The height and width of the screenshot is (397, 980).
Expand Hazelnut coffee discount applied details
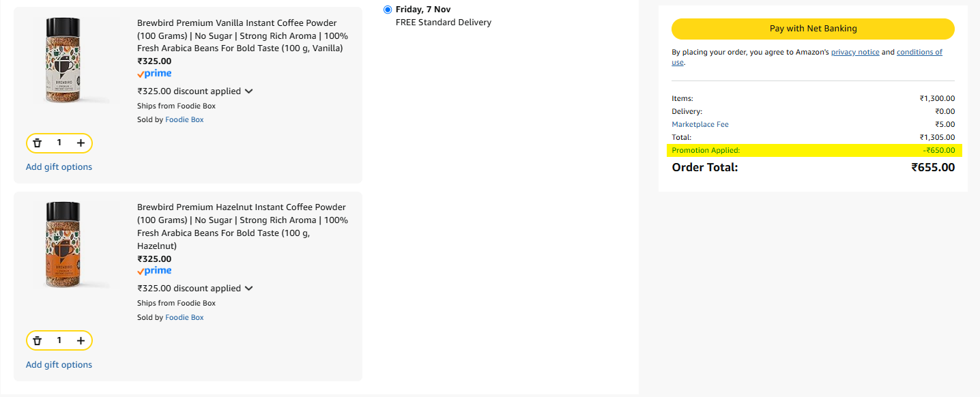(x=248, y=289)
